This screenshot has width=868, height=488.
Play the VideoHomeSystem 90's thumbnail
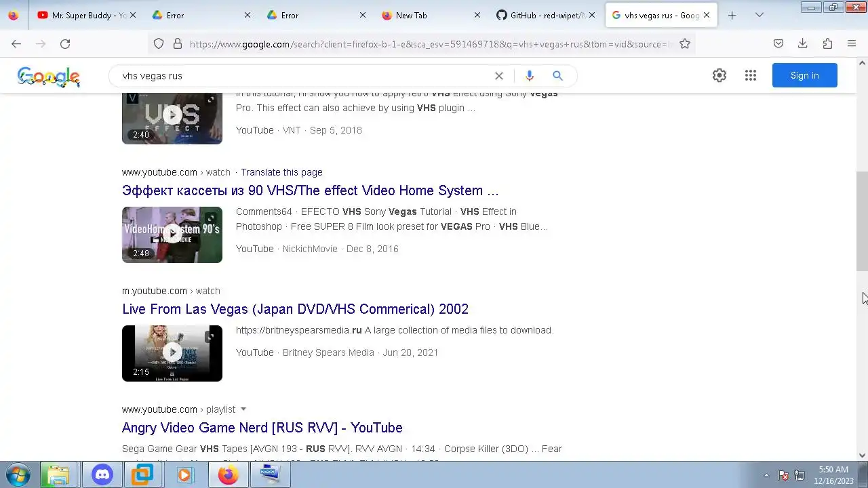(x=172, y=235)
